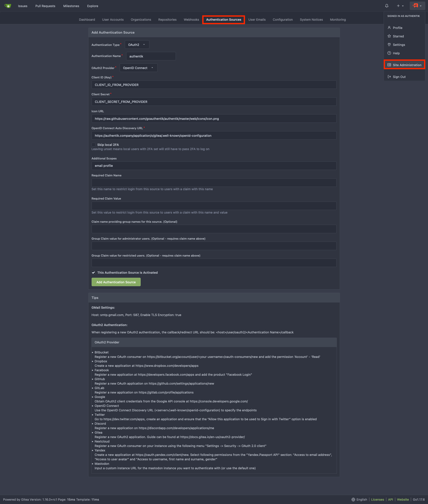
Task: Open the Configuration admin tab
Action: click(282, 20)
